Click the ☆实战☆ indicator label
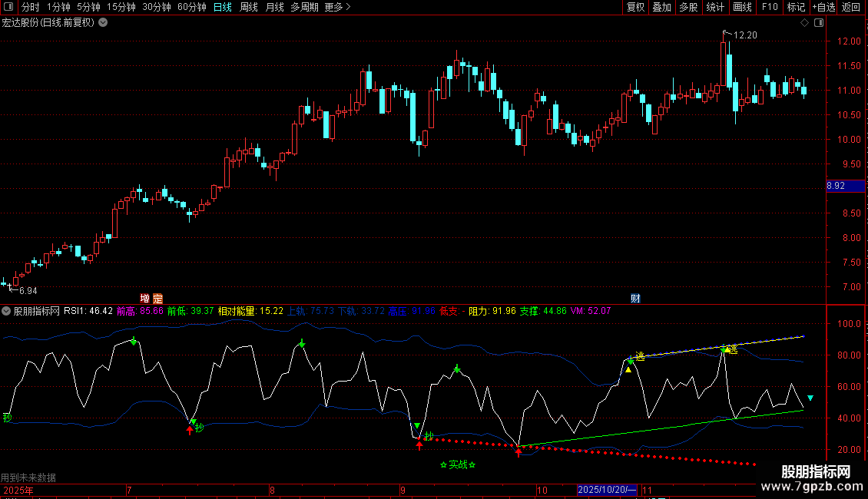 [x=458, y=464]
